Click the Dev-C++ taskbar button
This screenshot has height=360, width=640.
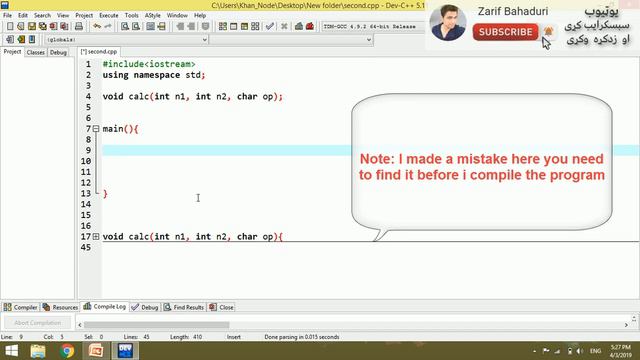(125, 351)
